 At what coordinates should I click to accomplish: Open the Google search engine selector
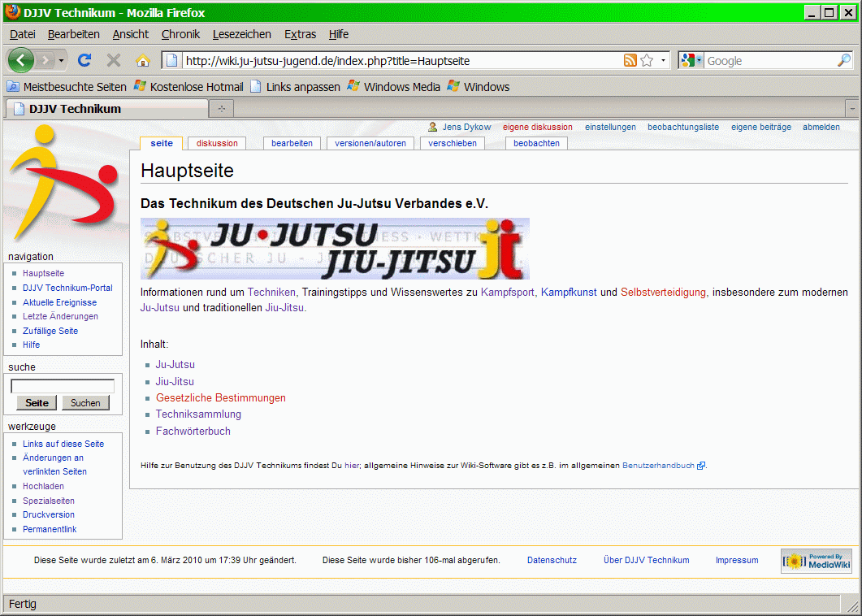point(691,60)
